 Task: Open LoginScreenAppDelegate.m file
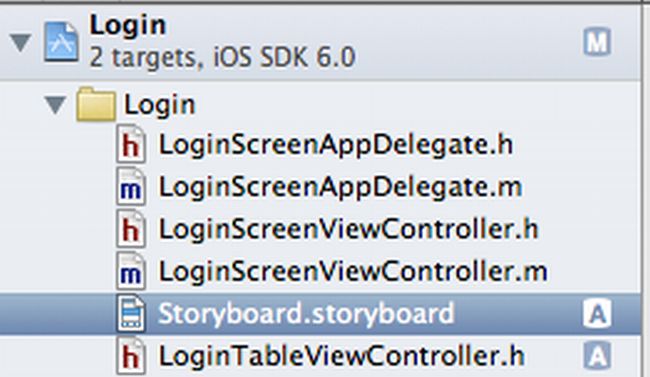click(x=340, y=187)
